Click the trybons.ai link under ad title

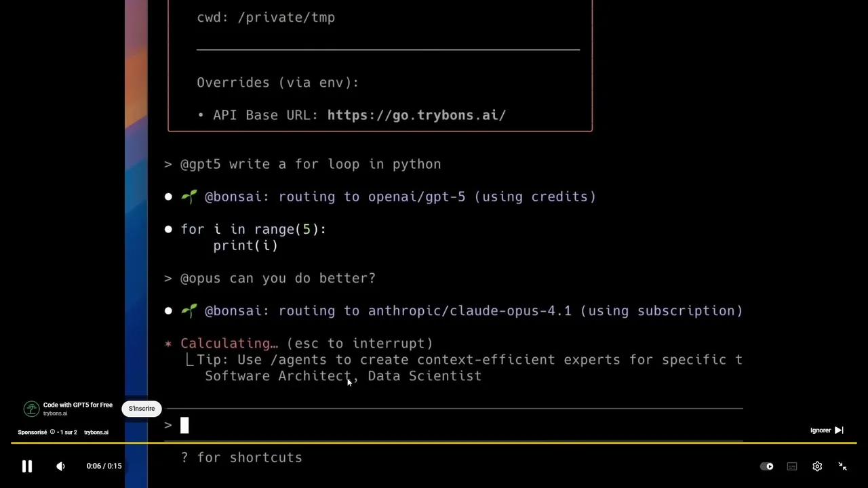click(x=55, y=413)
